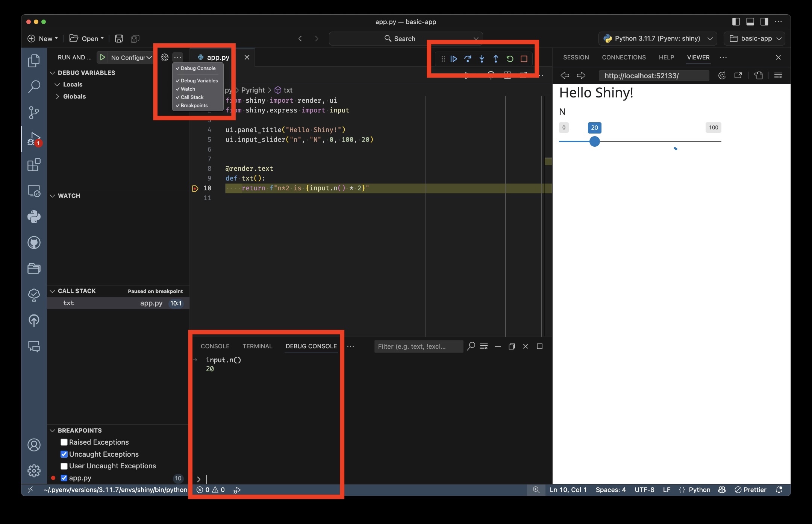The image size is (812, 524).
Task: Open the Python view icon in activity bar
Action: (34, 217)
